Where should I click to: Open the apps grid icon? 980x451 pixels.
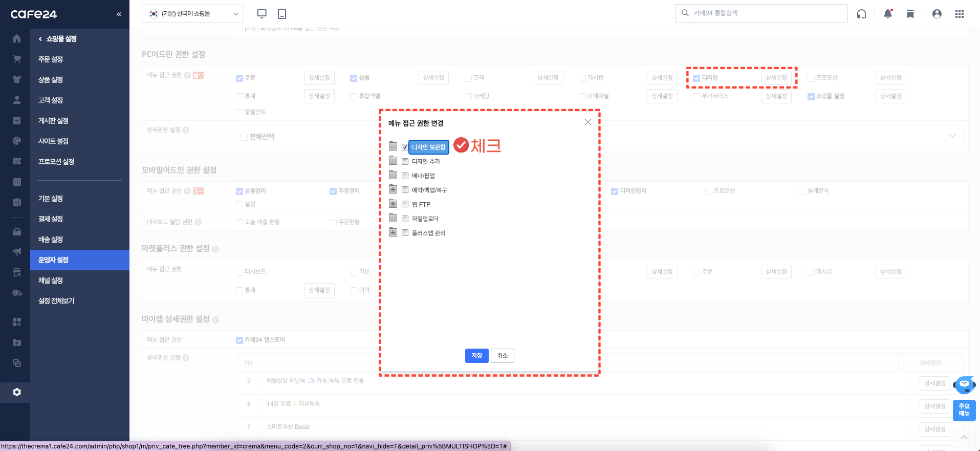tap(960, 14)
